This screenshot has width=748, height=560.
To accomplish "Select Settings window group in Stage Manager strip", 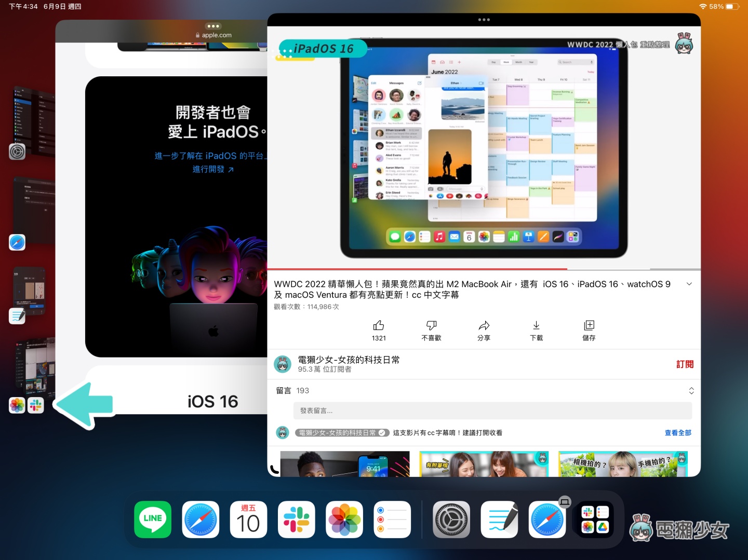I will coord(34,120).
